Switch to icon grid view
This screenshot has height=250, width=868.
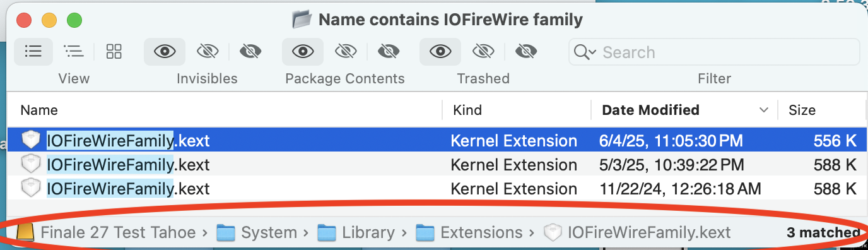coord(114,52)
